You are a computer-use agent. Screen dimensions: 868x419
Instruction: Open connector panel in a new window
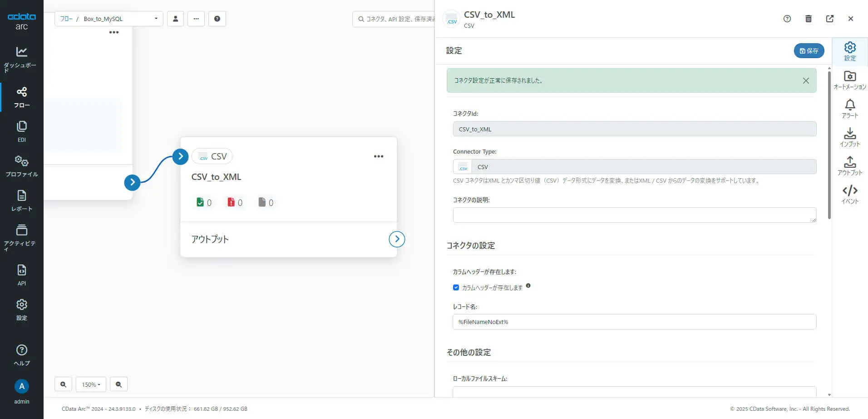pos(830,19)
